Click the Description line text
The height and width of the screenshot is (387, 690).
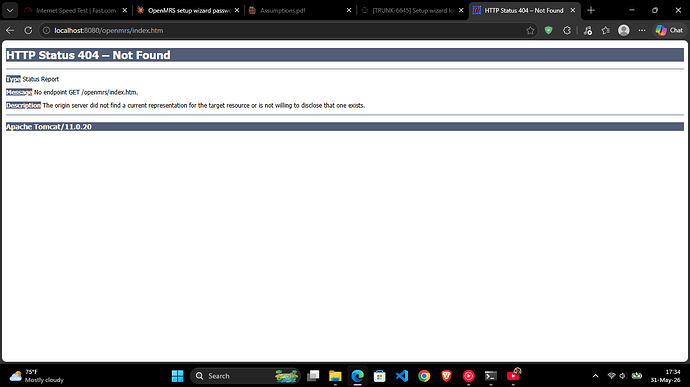coord(204,106)
